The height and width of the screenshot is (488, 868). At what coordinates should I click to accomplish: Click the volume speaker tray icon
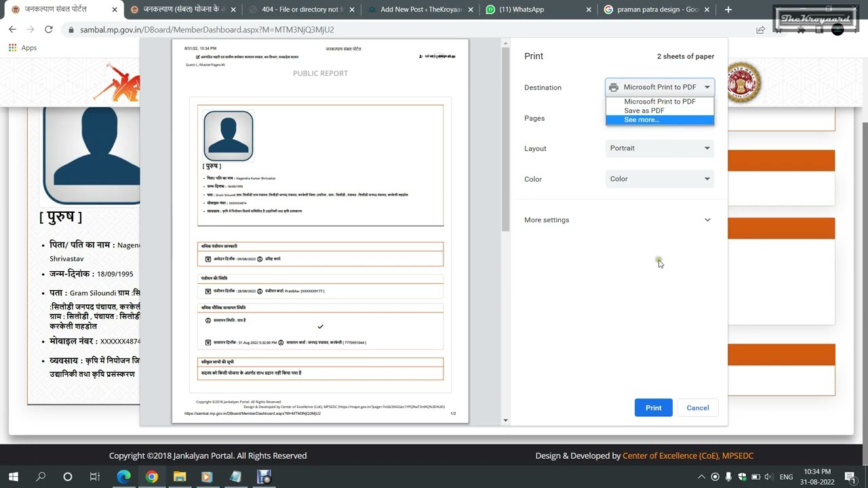[768, 477]
